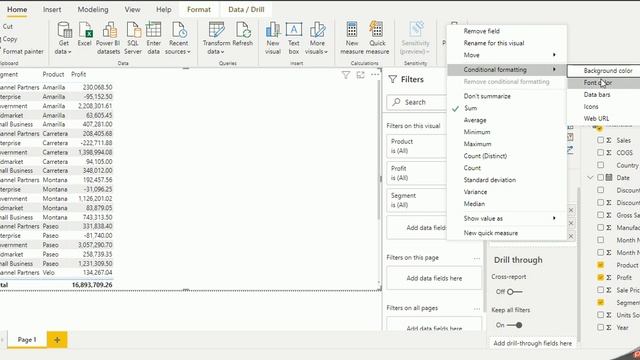Switch to the Modeling ribbon tab
This screenshot has height=360, width=640.
pos(93,9)
